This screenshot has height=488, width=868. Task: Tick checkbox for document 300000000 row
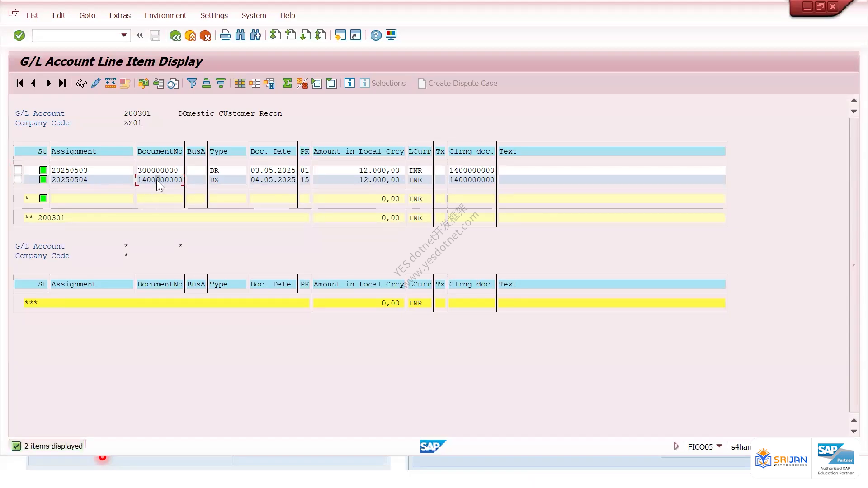point(18,170)
